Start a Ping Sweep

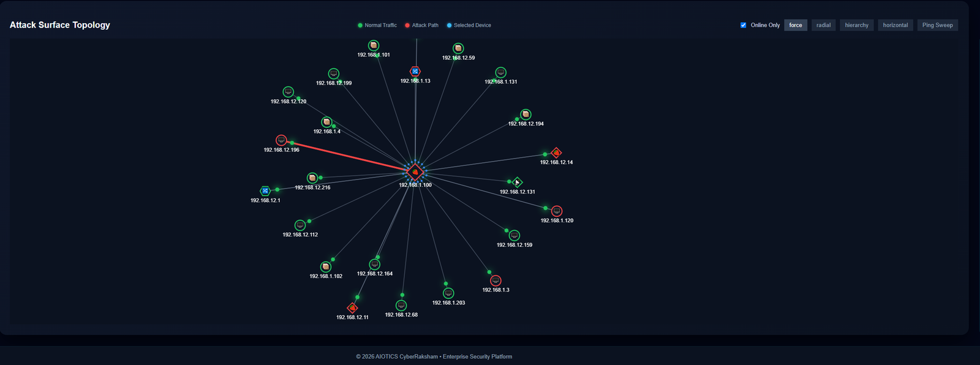[x=938, y=25]
